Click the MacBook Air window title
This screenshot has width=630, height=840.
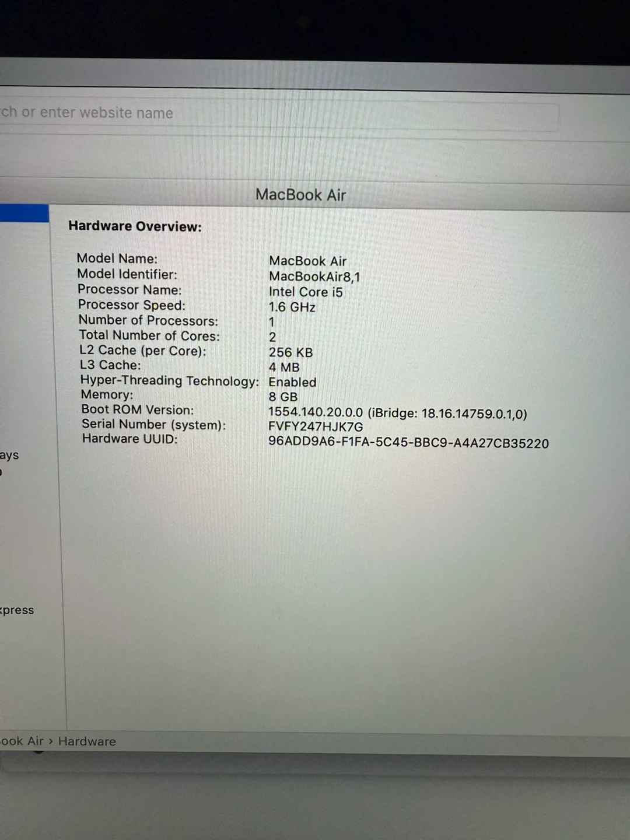pos(300,195)
